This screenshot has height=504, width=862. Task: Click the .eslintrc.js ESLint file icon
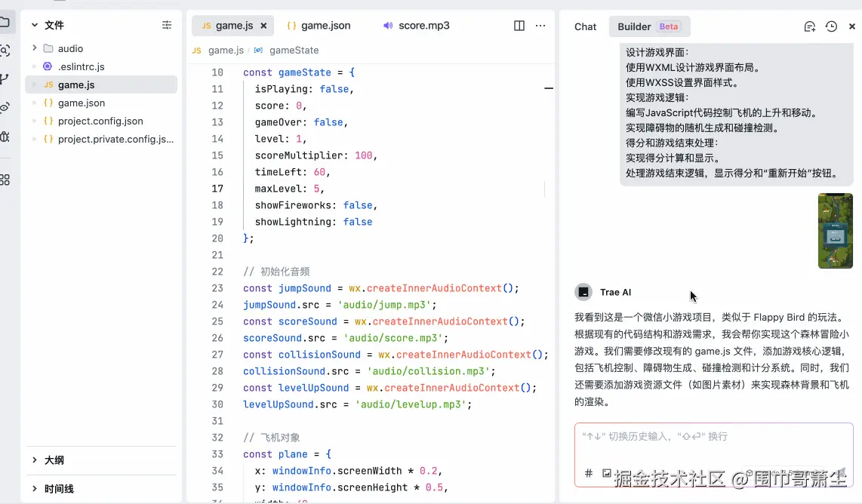coord(48,66)
